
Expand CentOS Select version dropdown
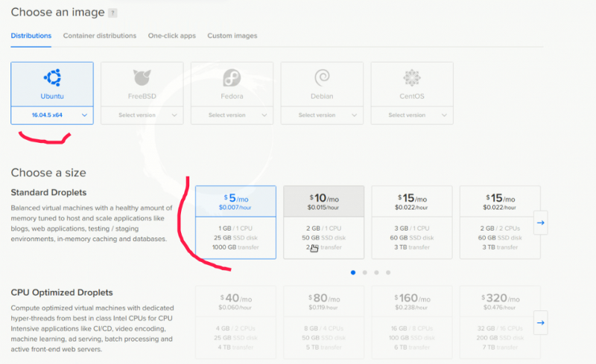pos(412,115)
